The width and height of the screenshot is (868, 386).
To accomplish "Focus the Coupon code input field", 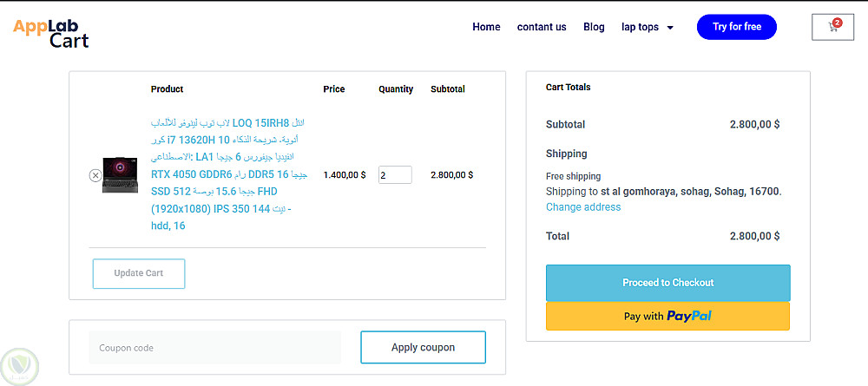I will coord(214,348).
